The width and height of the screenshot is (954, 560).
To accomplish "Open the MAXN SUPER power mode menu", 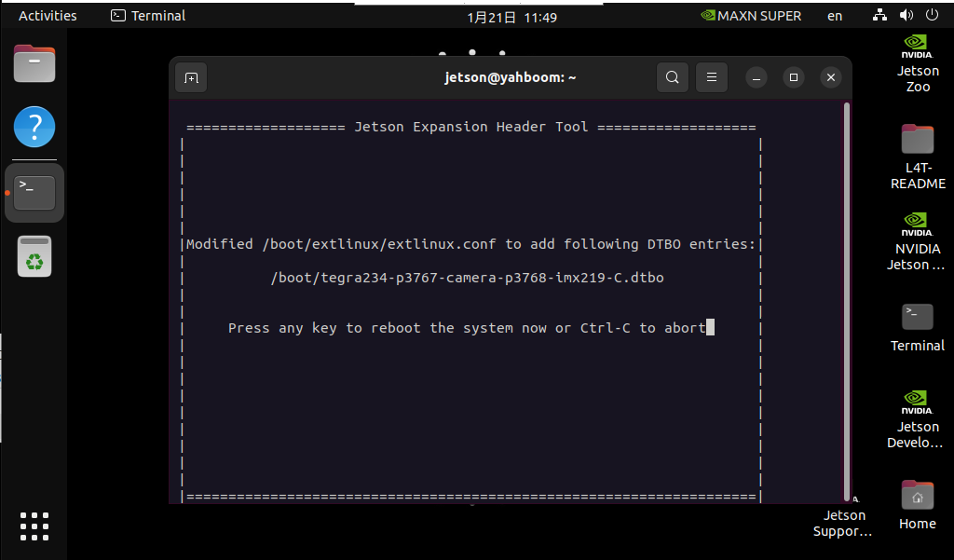I will click(x=751, y=16).
